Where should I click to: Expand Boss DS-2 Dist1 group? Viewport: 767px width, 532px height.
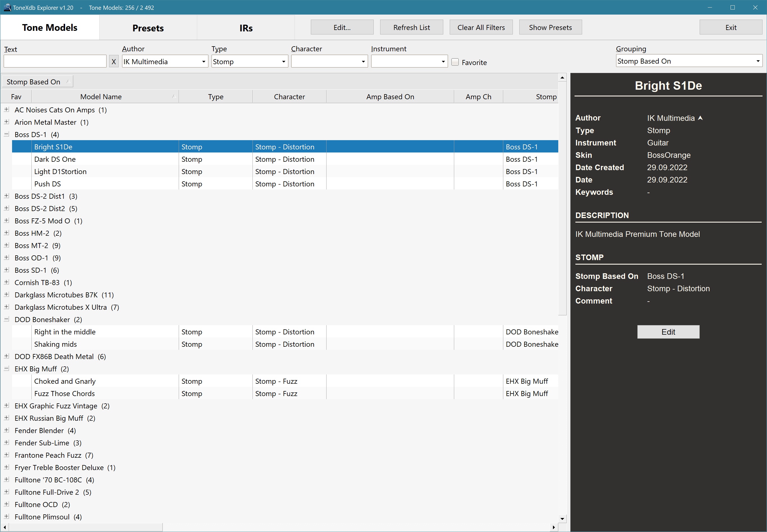pos(6,196)
